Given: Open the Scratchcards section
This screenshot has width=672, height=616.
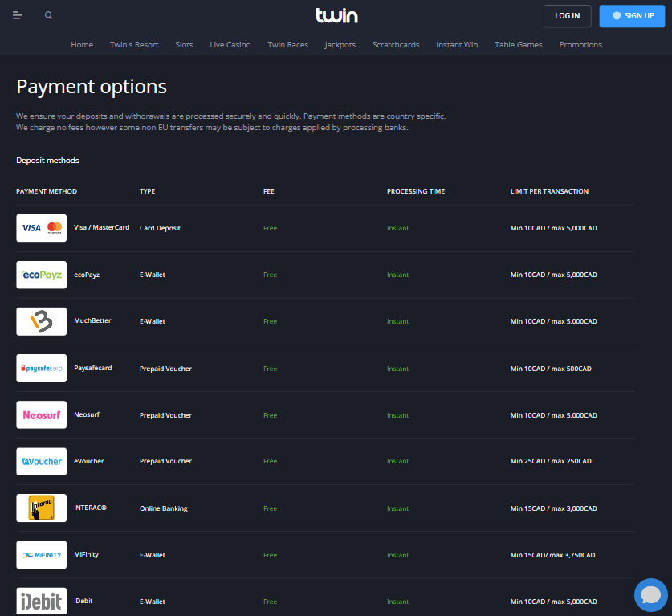Looking at the screenshot, I should [396, 45].
